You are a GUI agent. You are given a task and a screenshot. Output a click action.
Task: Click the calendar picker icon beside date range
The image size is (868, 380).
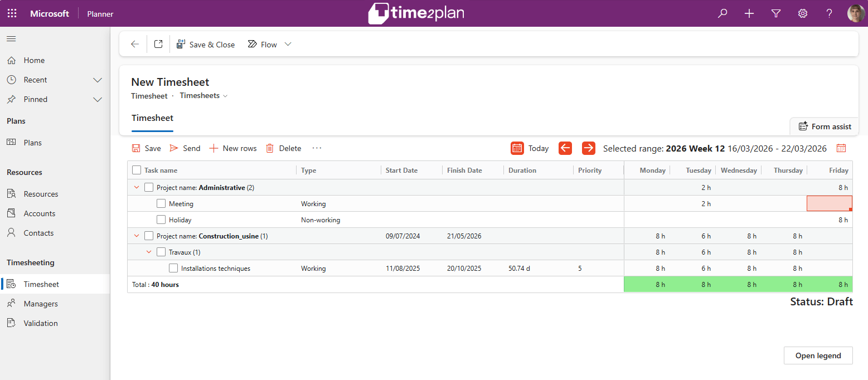pyautogui.click(x=841, y=148)
